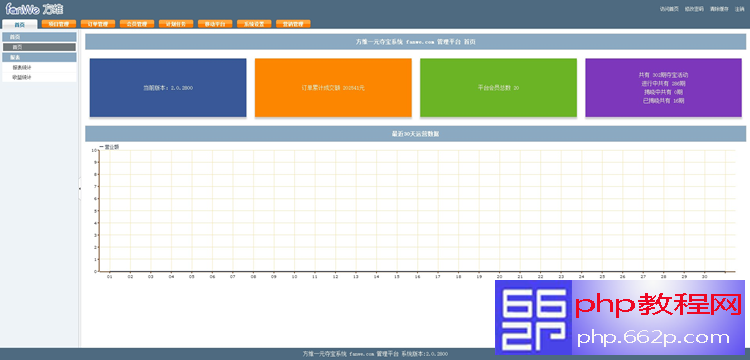Click the '已揭晓共有 16期' line
750x360 pixels.
click(663, 101)
